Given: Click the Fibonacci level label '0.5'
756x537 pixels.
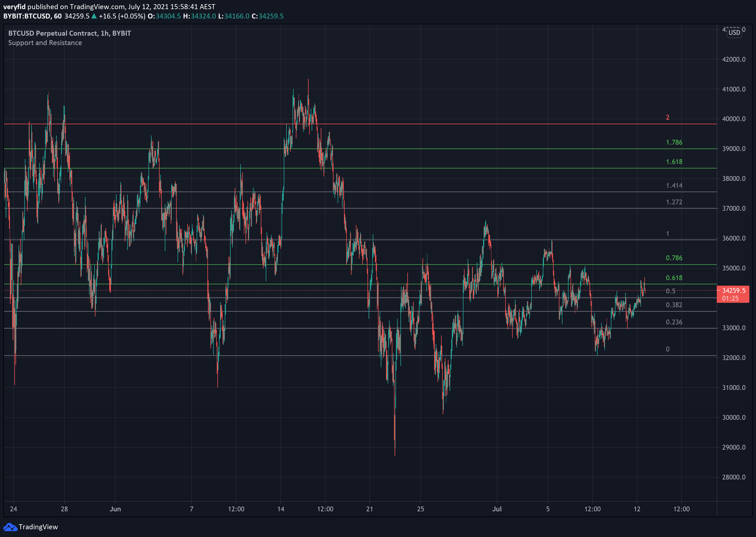Looking at the screenshot, I should point(671,291).
